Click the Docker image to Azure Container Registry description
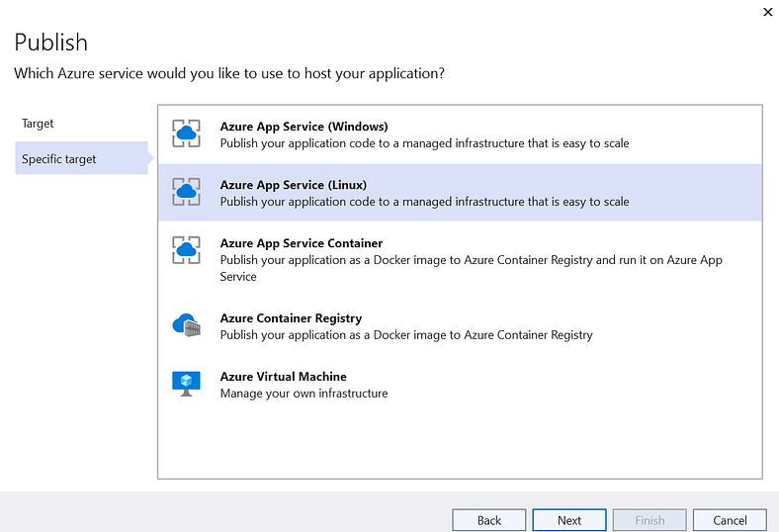The image size is (779, 532). coord(406,335)
